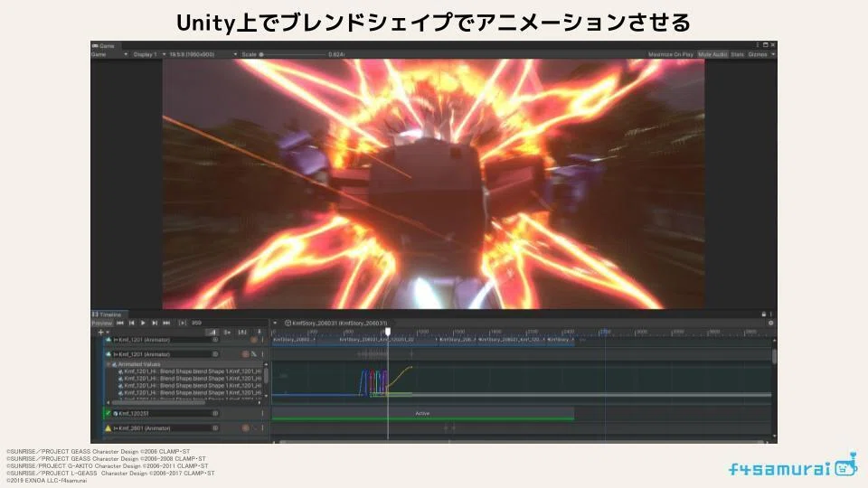Select the KnfStory_206031_Knf_120251 clip
Image resolution: width=868 pixels, height=488 pixels.
(x=376, y=340)
